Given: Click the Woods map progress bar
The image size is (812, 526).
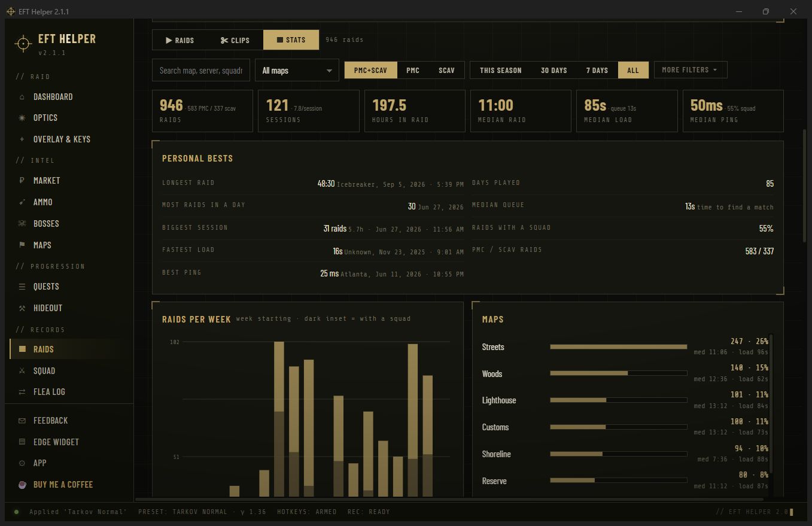Looking at the screenshot, I should point(619,373).
